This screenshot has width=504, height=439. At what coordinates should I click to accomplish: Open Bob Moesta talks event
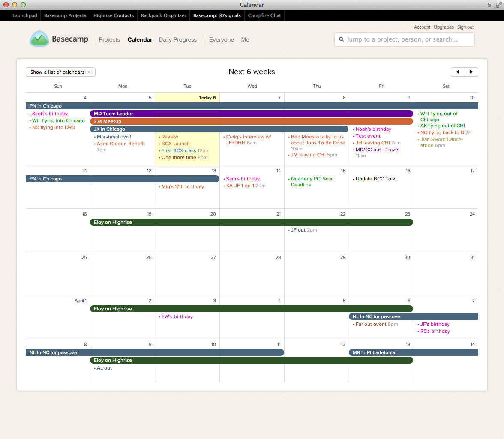(318, 143)
